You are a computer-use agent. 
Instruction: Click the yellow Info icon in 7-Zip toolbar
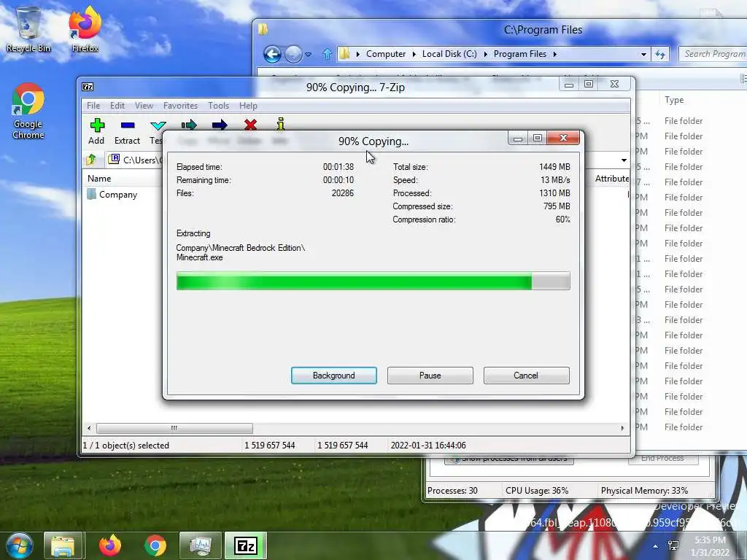[281, 124]
